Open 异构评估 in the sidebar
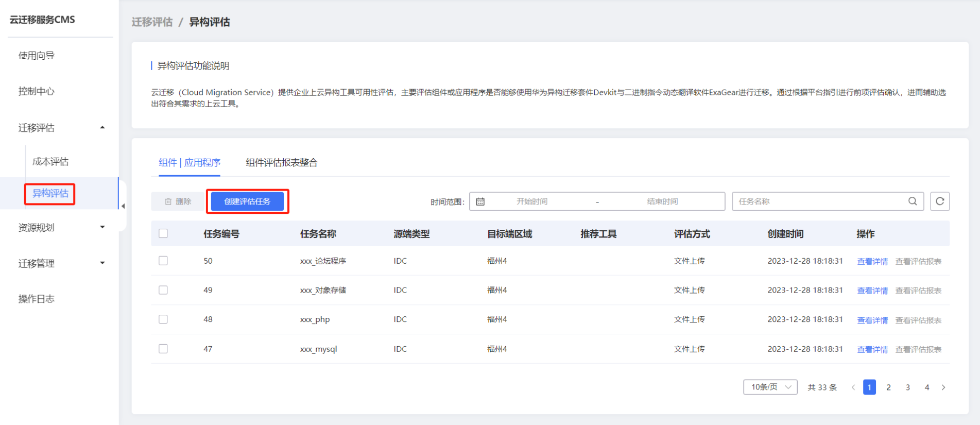The height and width of the screenshot is (425, 980). (50, 194)
